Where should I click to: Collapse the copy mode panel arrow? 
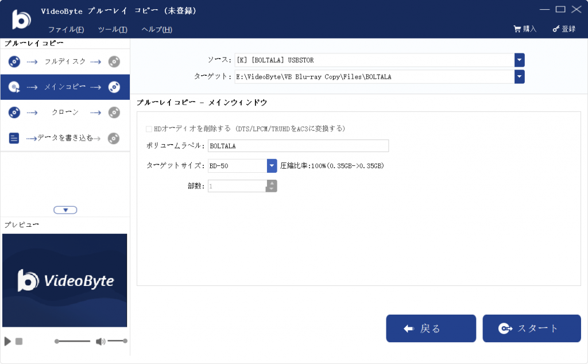[65, 210]
